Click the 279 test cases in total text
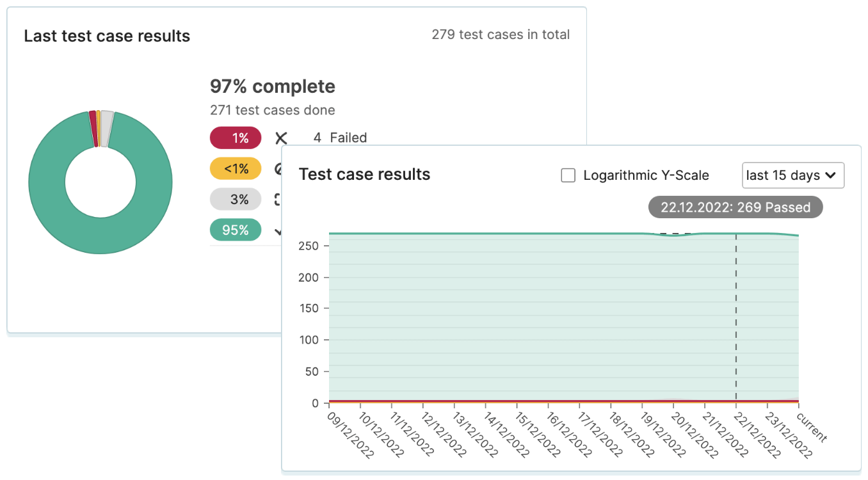This screenshot has width=868, height=480. tap(501, 35)
